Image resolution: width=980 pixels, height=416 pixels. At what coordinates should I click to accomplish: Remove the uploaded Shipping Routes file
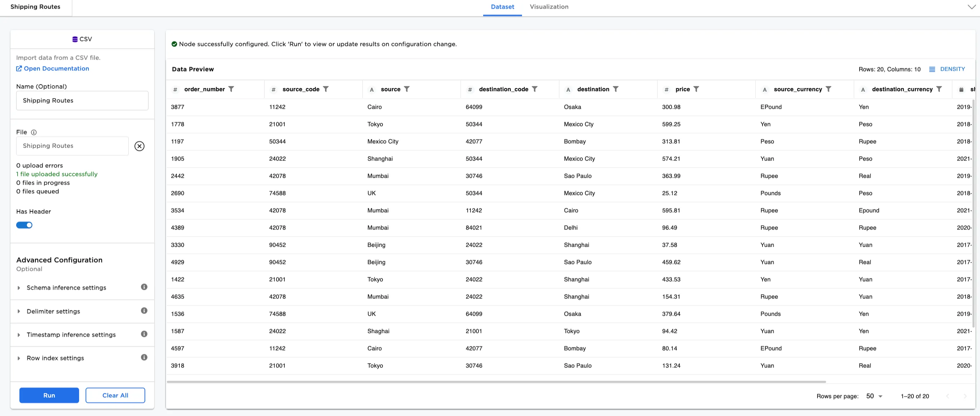pos(139,146)
